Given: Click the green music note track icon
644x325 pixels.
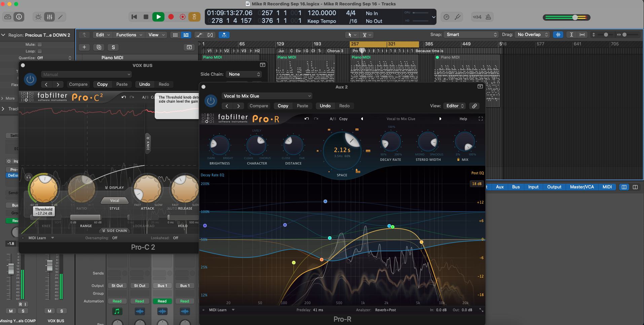Looking at the screenshot, I should coord(117,312).
